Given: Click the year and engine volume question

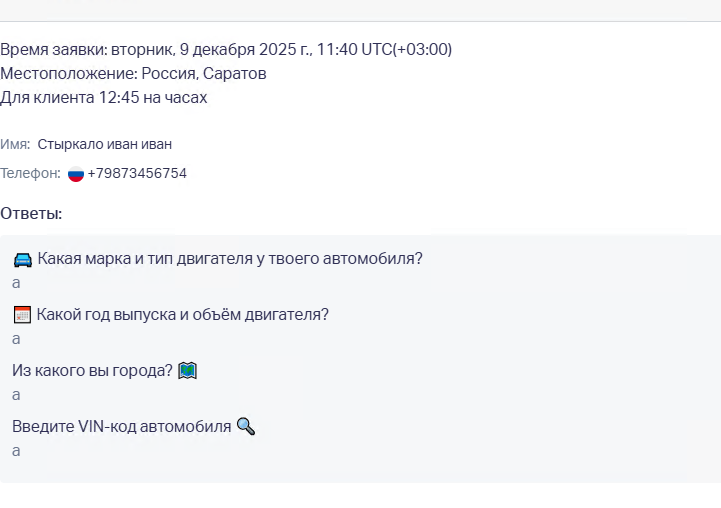Looking at the screenshot, I should [183, 315].
